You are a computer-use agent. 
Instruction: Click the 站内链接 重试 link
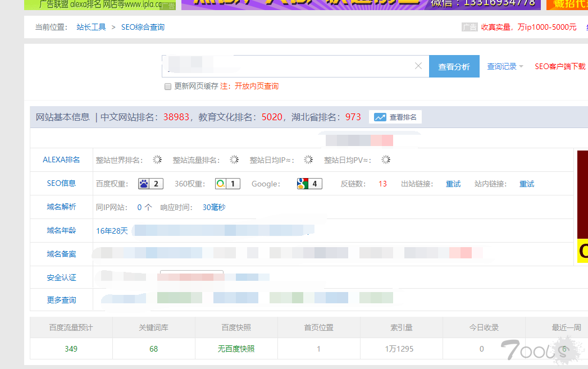tap(527, 184)
